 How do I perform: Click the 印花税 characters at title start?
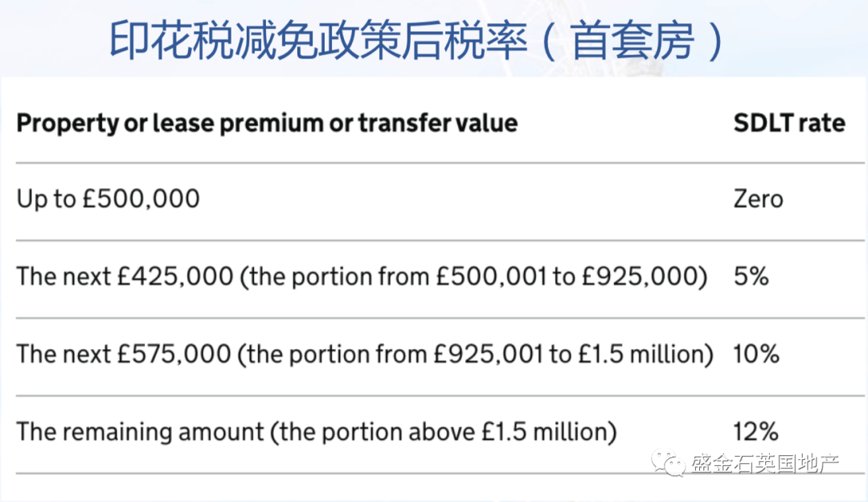pyautogui.click(x=172, y=41)
